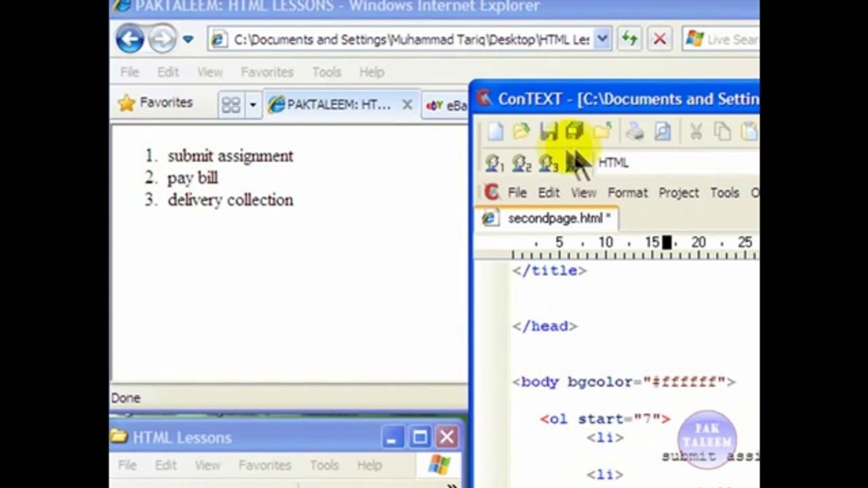Open the recent pages dropdown beside Forward button
868x488 pixels.
188,39
